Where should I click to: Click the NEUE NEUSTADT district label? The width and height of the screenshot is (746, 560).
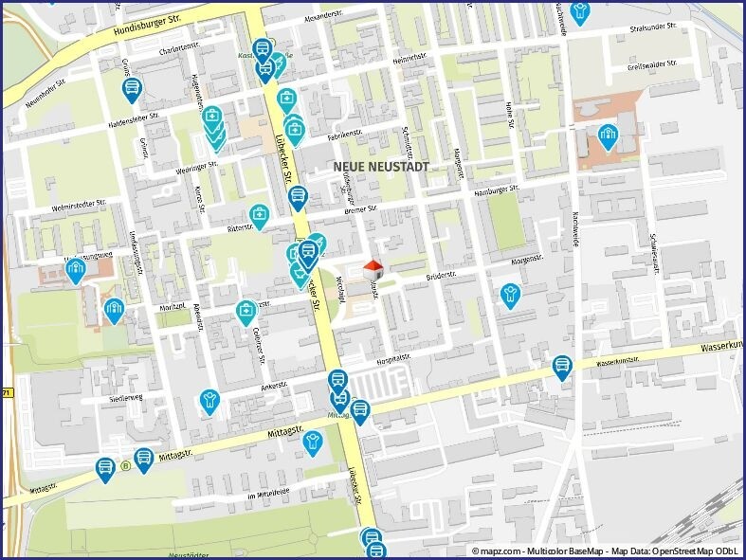381,167
